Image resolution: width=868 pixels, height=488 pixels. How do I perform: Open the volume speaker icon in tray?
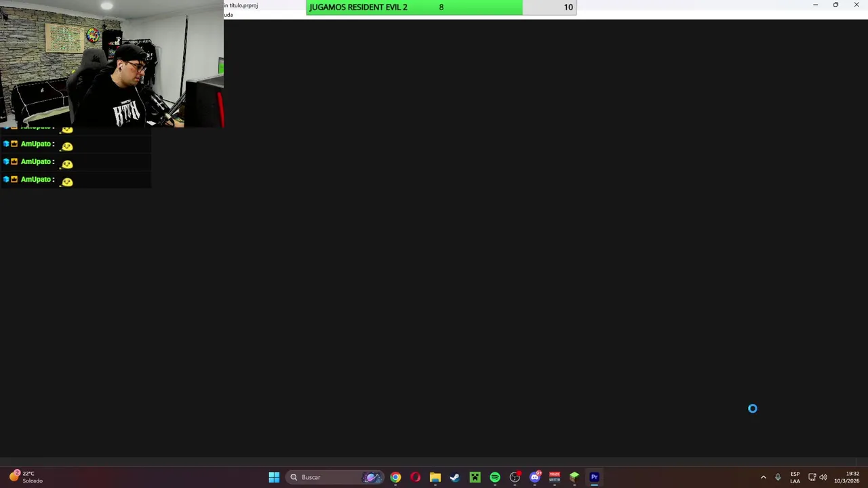[x=823, y=477]
